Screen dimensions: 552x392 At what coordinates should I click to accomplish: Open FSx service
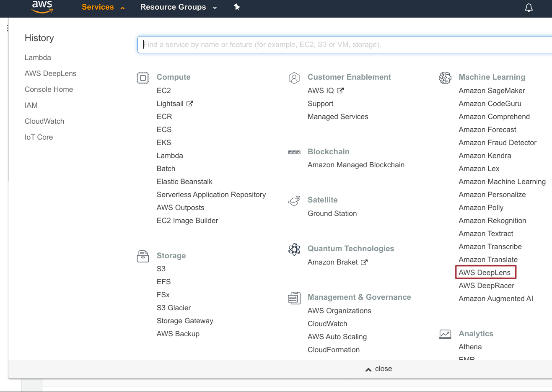point(163,295)
